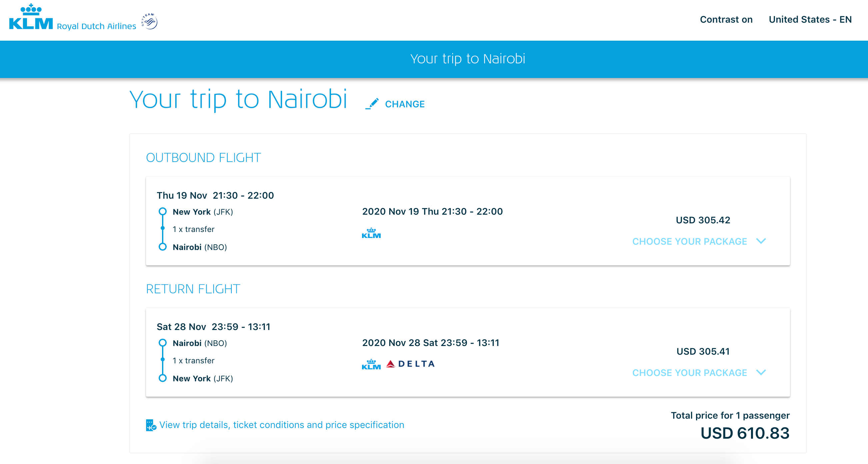Viewport: 868px width, 464px height.
Task: Click the outbound 1 x transfer label
Action: [193, 229]
